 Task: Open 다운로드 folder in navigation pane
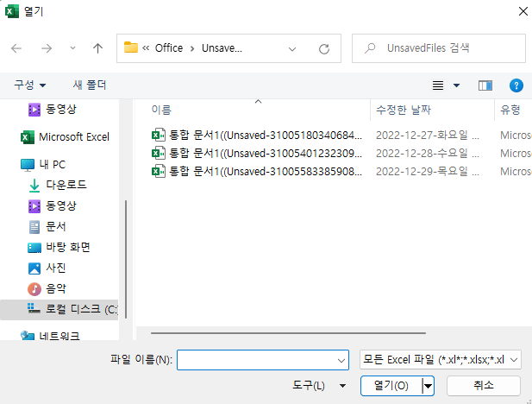tap(58, 186)
